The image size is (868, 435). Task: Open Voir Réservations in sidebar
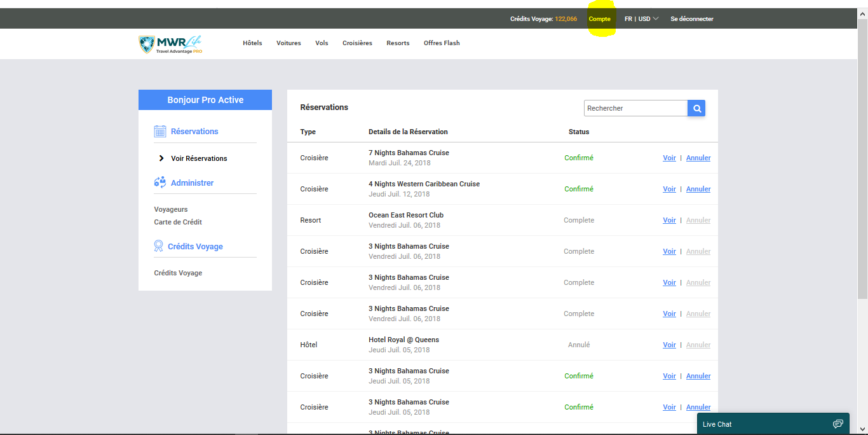199,158
